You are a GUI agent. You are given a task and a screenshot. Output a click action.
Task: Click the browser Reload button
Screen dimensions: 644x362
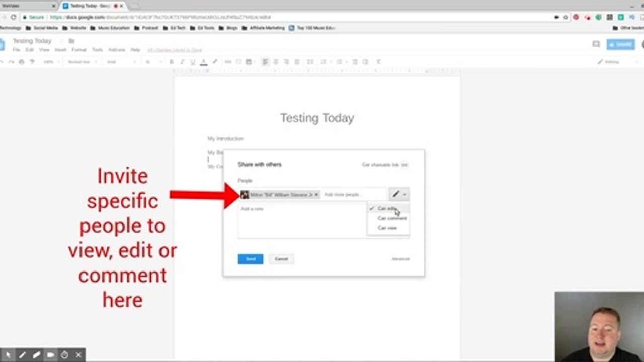coord(14,17)
